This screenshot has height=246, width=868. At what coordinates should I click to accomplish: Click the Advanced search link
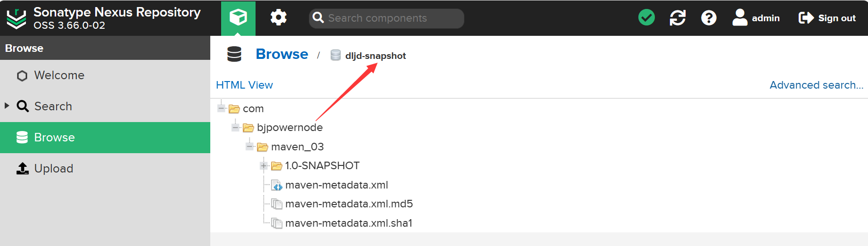click(x=816, y=85)
